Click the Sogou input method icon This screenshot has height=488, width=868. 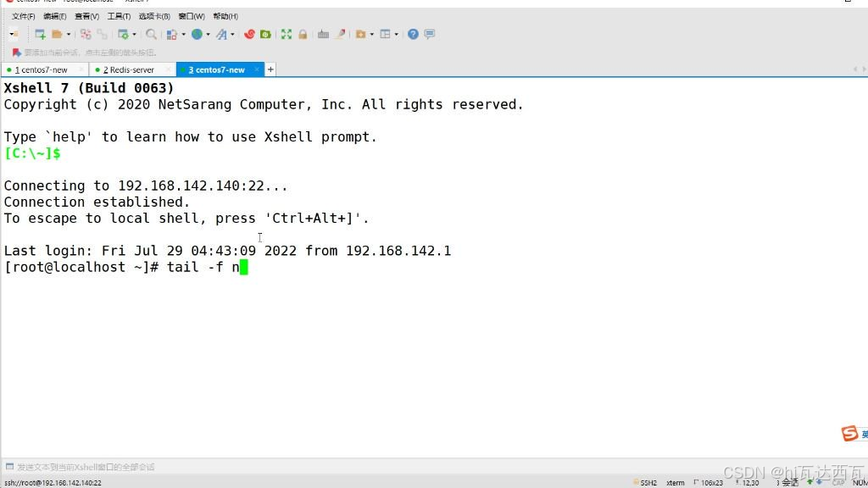coord(849,434)
